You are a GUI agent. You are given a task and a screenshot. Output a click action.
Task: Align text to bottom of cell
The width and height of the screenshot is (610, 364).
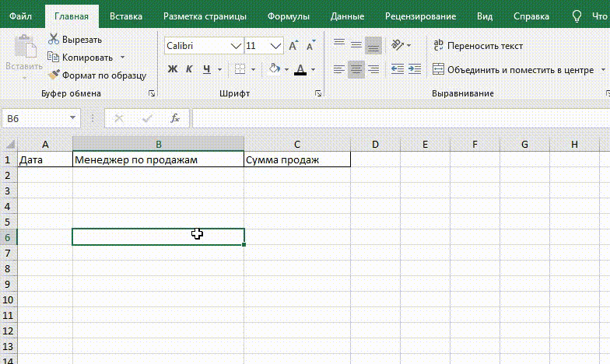(373, 45)
